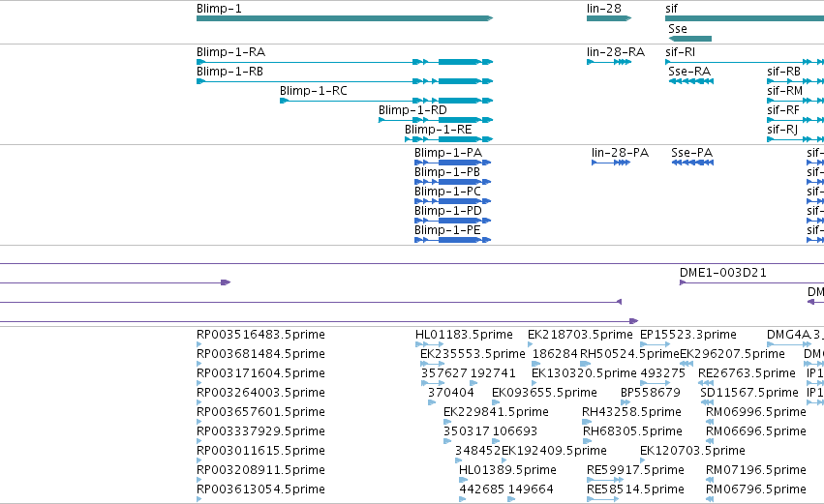Open the RE58514.5prime EST label

click(x=635, y=490)
